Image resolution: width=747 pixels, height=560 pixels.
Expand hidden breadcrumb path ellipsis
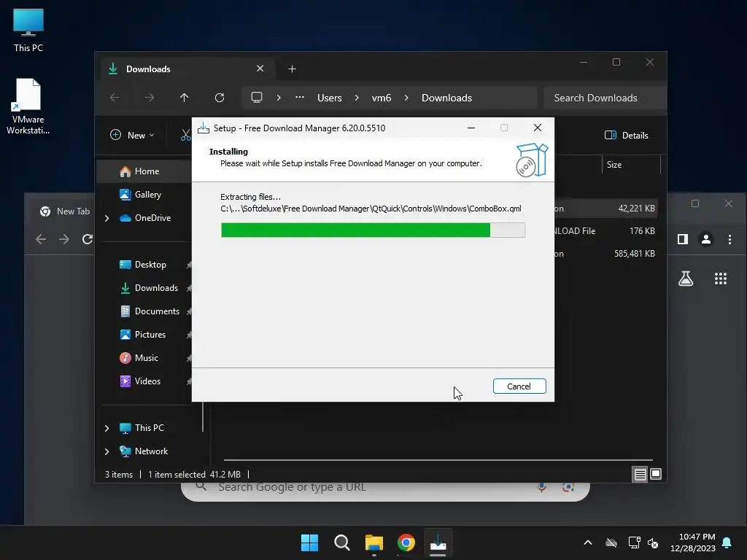(x=300, y=98)
